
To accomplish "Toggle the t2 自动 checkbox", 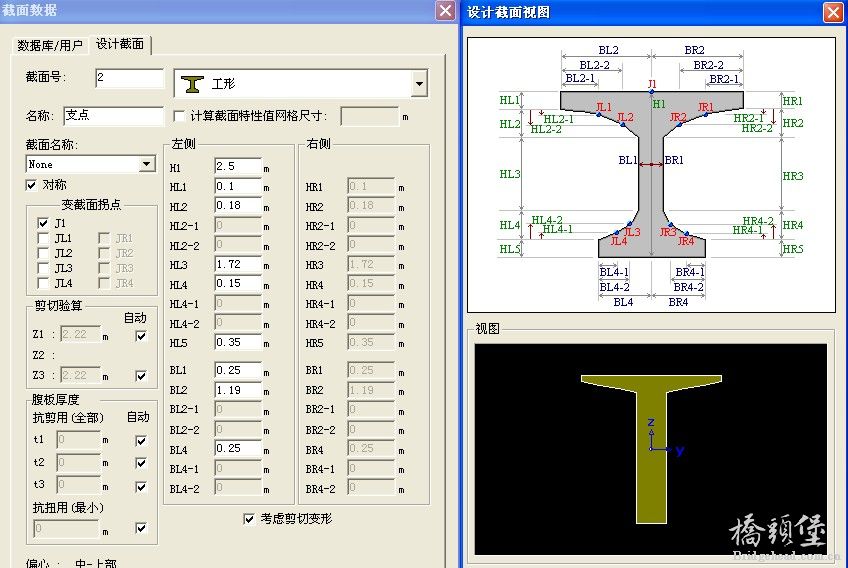I will click(141, 463).
